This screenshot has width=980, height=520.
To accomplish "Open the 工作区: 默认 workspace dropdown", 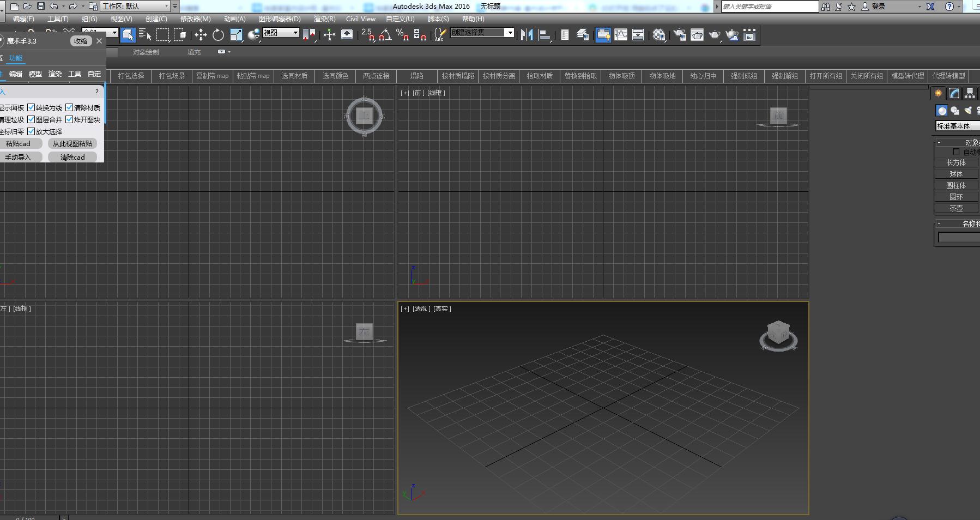I will coord(135,6).
